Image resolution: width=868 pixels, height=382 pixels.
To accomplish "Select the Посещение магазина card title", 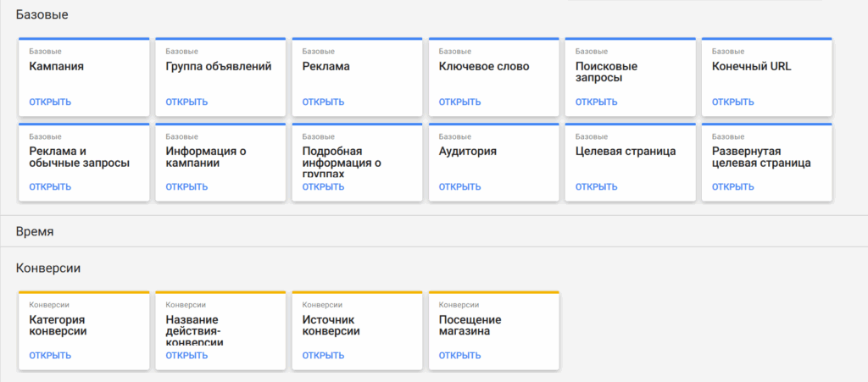I will (470, 325).
